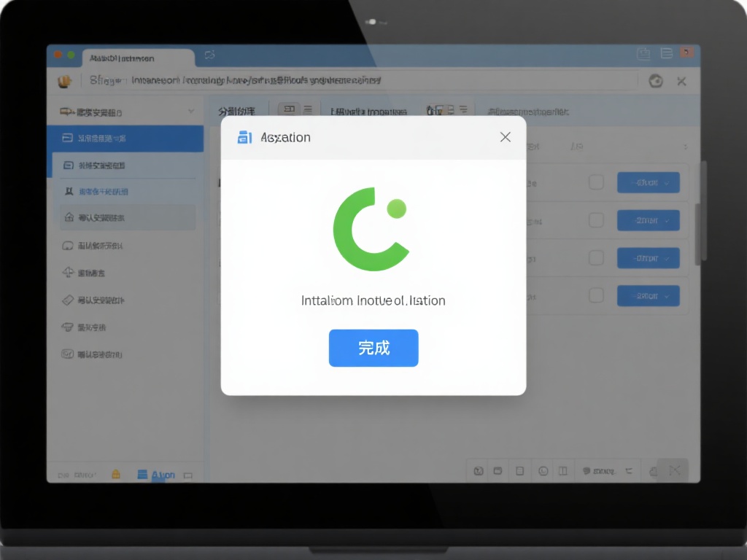Select the active tab at the window top
Screen dimensions: 747x560
pyautogui.click(x=137, y=58)
